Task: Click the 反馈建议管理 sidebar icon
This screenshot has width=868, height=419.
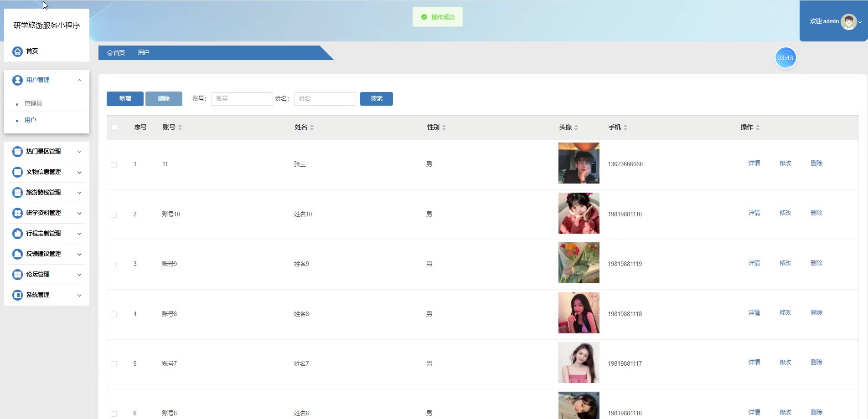Action: click(x=17, y=254)
